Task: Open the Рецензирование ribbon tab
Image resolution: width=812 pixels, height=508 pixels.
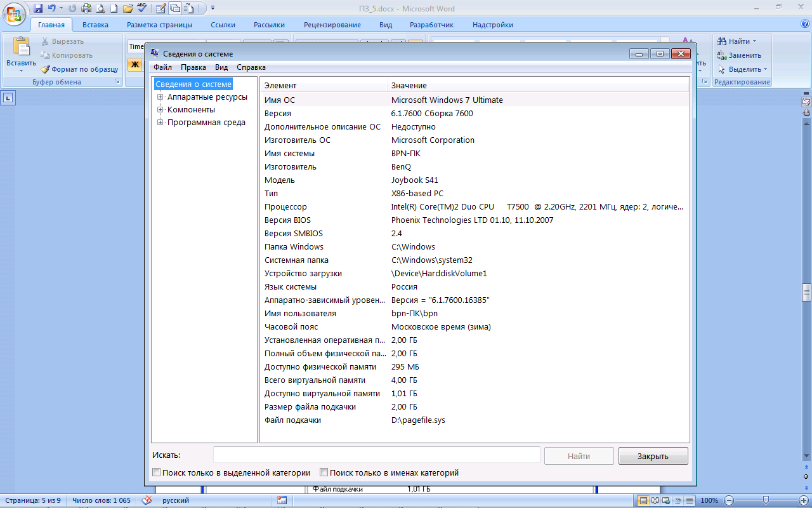Action: pyautogui.click(x=332, y=25)
